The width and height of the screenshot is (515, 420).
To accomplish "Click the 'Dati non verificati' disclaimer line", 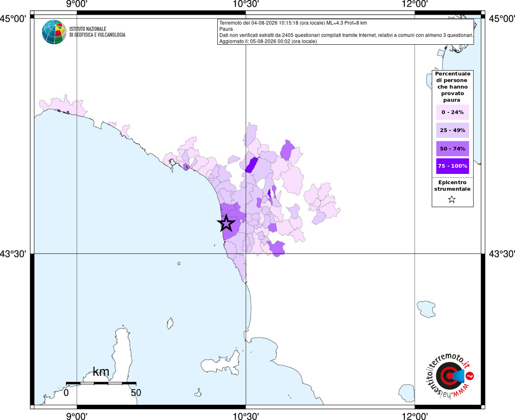I will (x=346, y=35).
